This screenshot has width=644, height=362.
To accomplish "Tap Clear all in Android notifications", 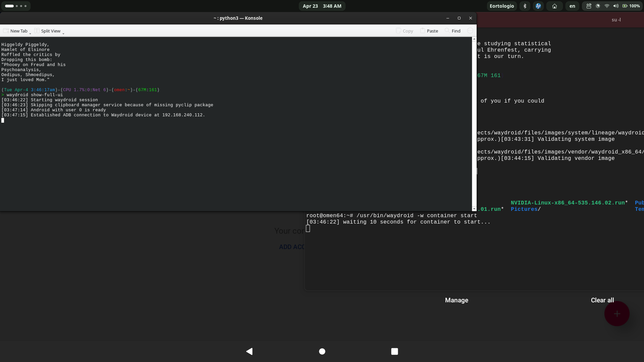I will point(602,300).
